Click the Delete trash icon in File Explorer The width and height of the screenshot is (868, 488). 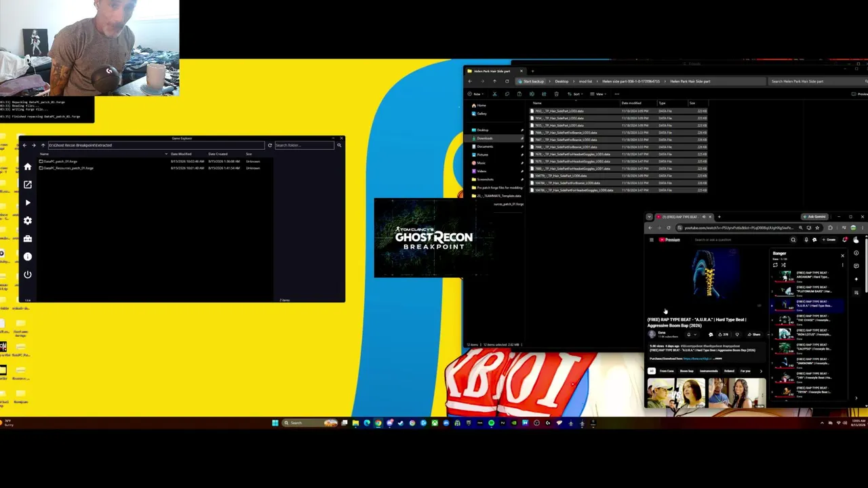556,94
